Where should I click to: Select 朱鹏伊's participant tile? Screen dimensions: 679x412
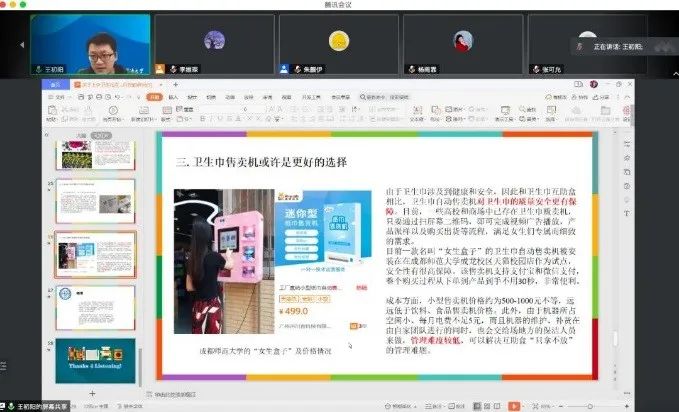pos(339,44)
